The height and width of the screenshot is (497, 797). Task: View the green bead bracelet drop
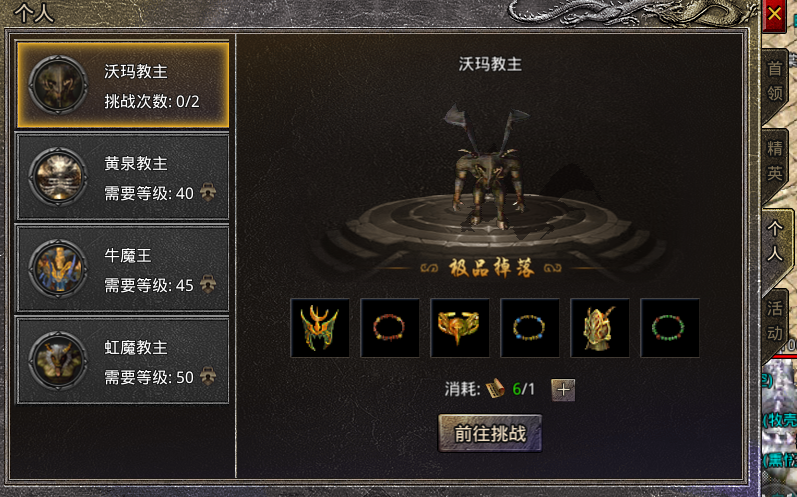[x=670, y=328]
